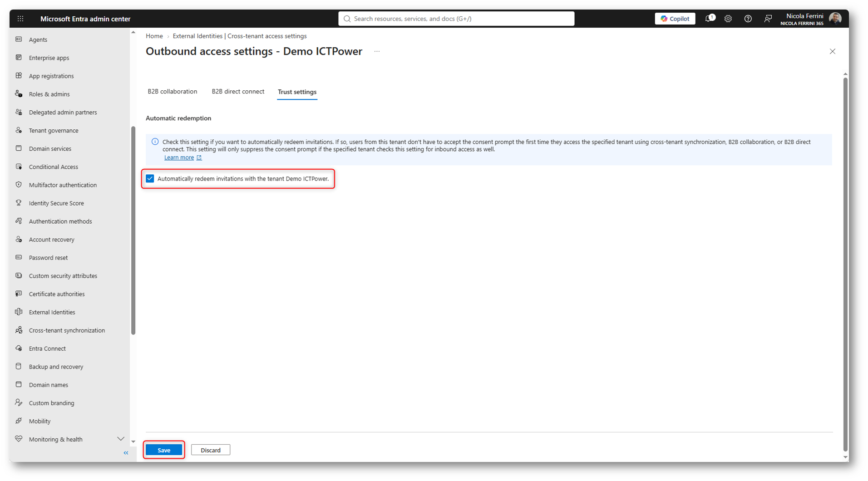Open the settings gear in header
The width and height of the screenshot is (868, 481).
click(728, 19)
